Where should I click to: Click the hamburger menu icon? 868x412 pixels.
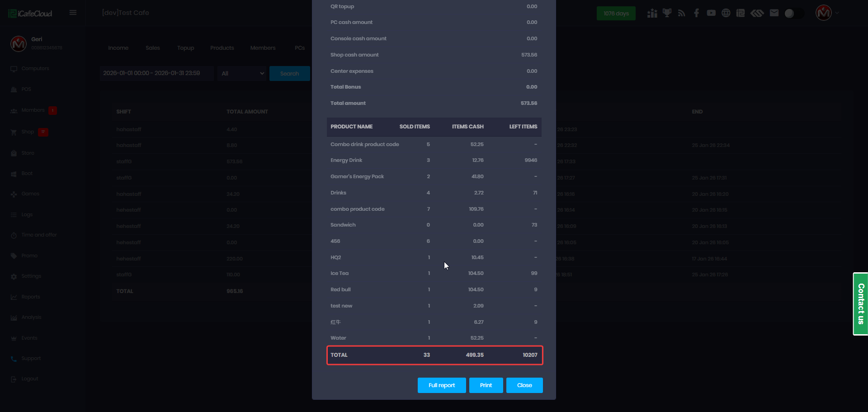(73, 13)
